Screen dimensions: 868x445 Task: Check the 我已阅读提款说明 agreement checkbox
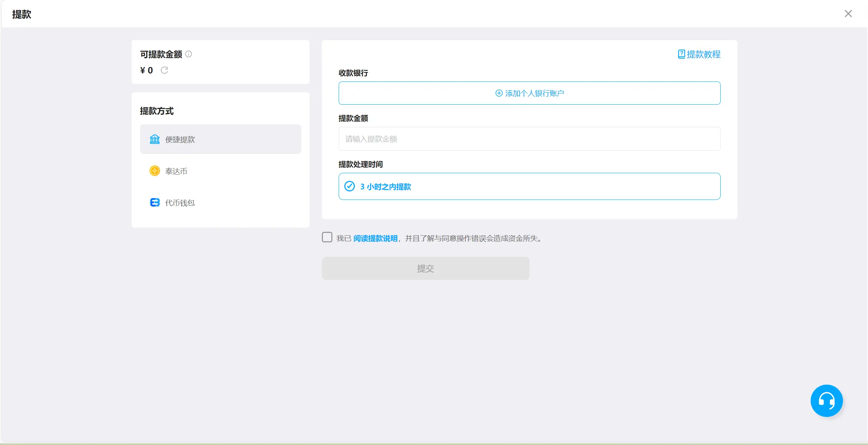[327, 237]
